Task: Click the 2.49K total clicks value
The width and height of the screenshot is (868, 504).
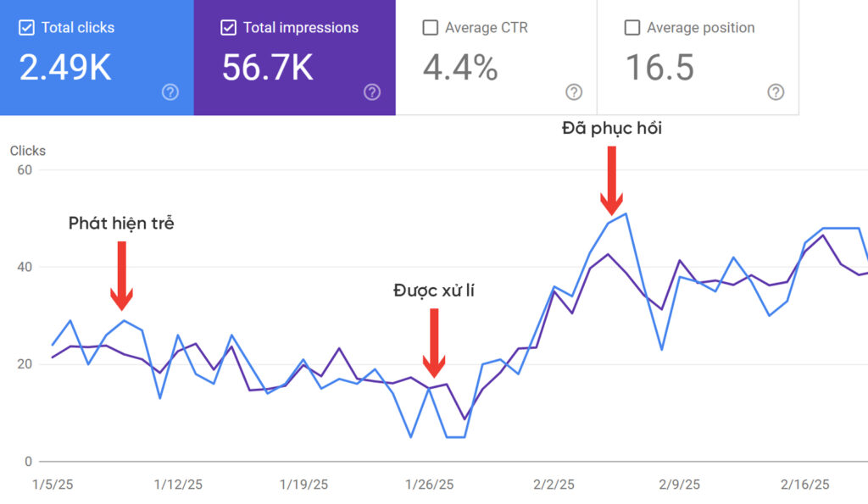Action: pyautogui.click(x=65, y=69)
